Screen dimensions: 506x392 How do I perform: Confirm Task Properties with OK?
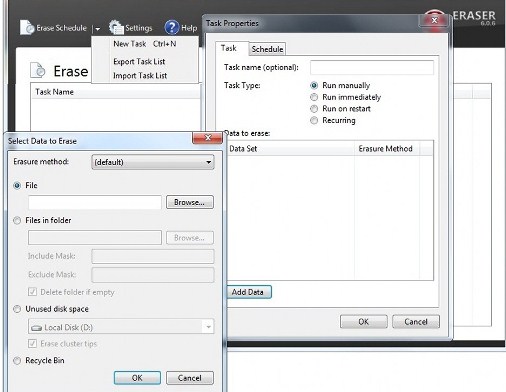click(x=364, y=322)
